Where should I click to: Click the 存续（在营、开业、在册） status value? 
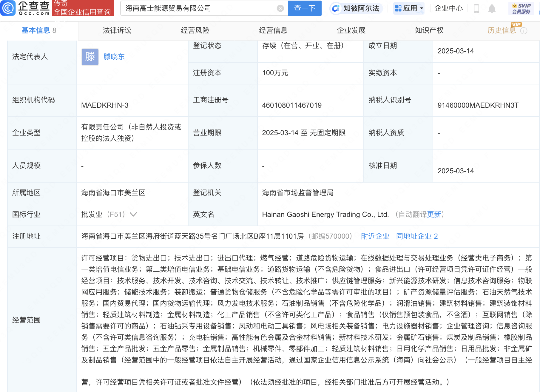pos(305,46)
